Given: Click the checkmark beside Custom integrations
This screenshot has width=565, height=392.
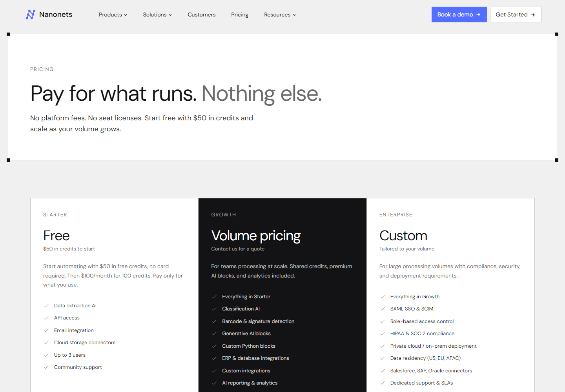Looking at the screenshot, I should click(214, 371).
